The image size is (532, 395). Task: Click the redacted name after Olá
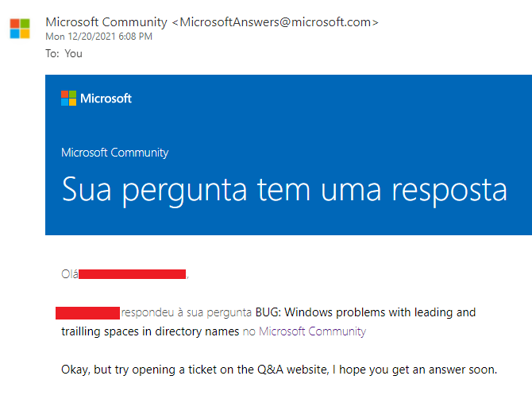pyautogui.click(x=132, y=274)
